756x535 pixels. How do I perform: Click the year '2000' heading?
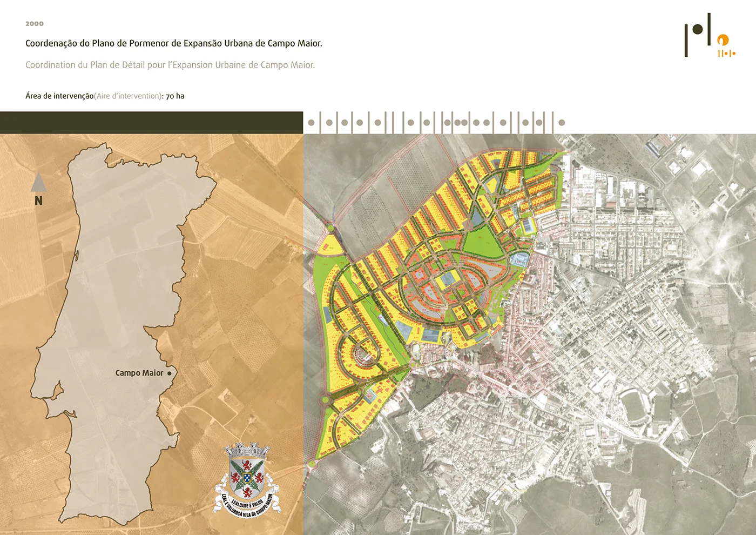(35, 24)
